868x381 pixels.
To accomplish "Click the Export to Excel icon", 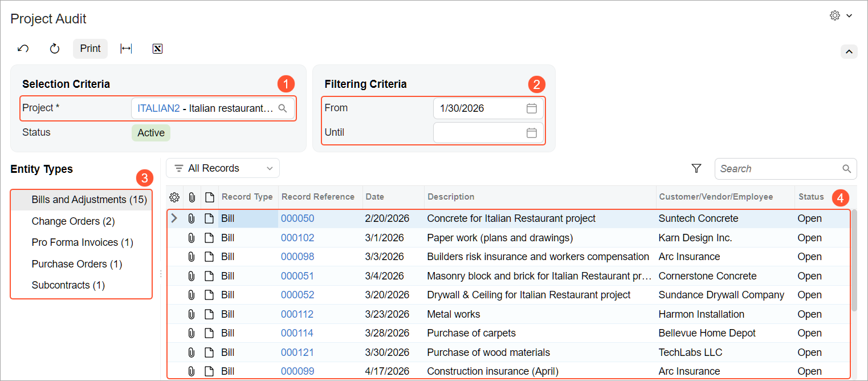I will click(x=158, y=48).
